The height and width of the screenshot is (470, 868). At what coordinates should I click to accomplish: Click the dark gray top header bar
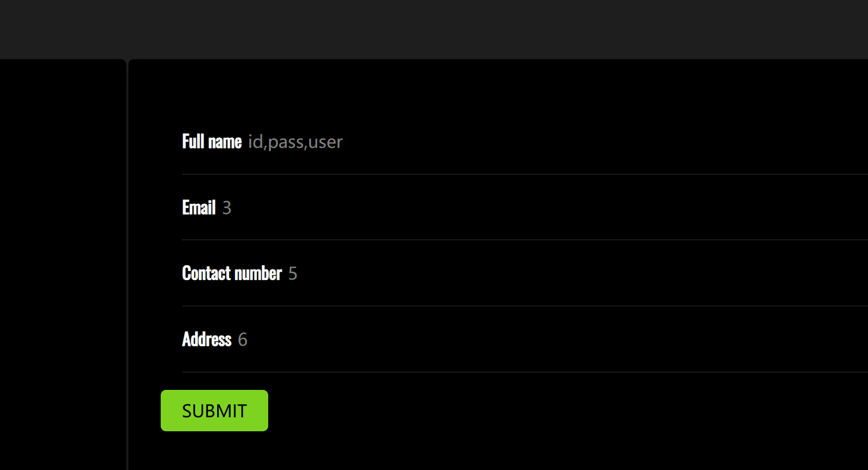tap(434, 29)
